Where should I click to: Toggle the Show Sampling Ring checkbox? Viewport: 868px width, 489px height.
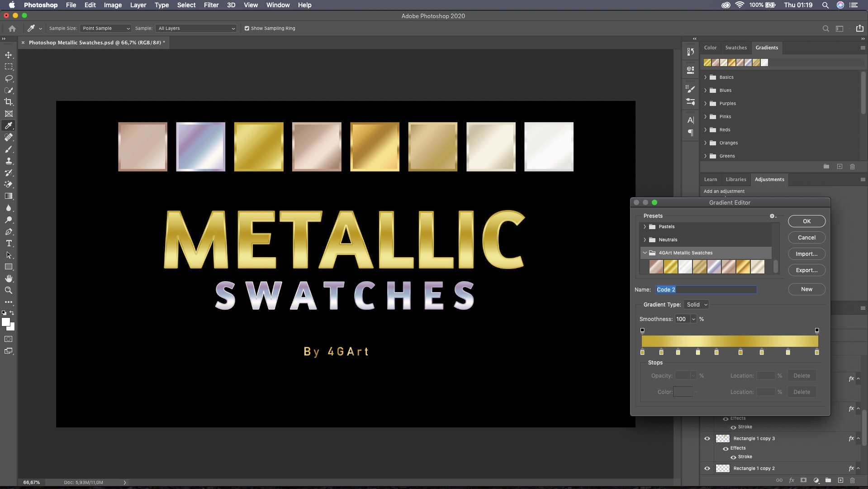tap(247, 28)
